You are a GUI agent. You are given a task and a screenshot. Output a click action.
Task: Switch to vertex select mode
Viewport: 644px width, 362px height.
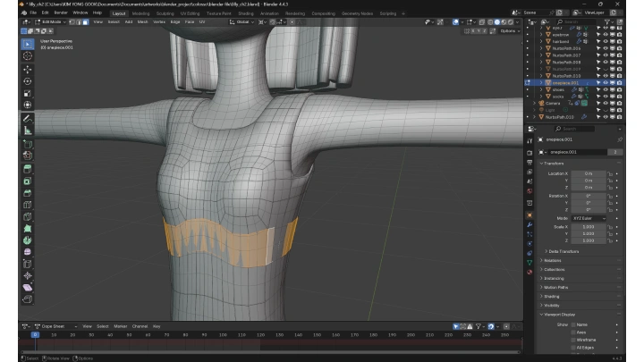pyautogui.click(x=72, y=22)
